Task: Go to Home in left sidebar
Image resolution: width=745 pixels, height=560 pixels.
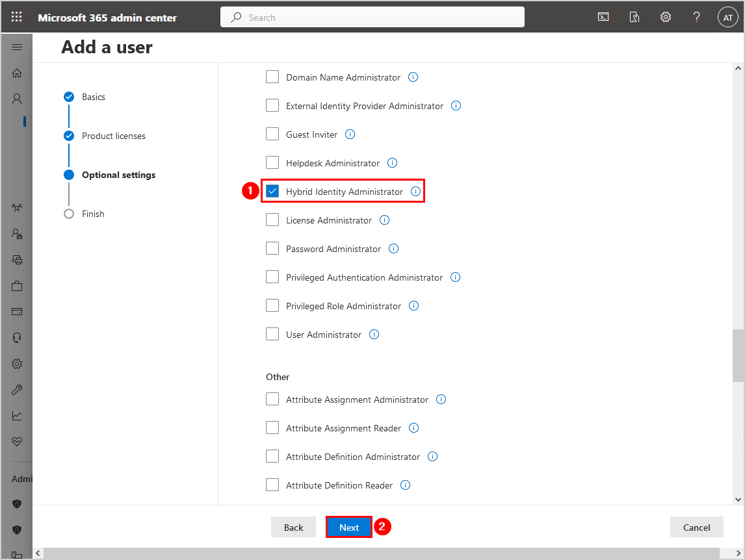Action: [17, 73]
